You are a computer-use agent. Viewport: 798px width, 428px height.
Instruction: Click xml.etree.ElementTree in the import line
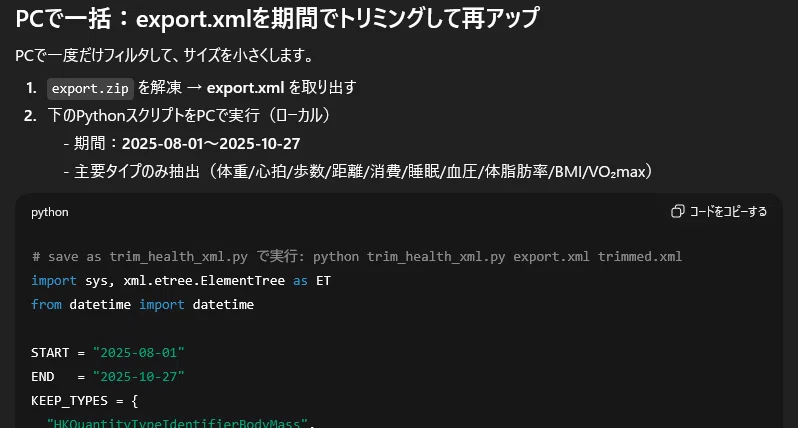coord(204,280)
